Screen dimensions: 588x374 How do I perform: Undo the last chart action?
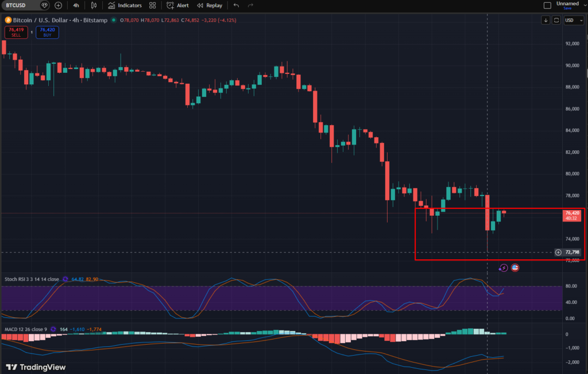[236, 5]
